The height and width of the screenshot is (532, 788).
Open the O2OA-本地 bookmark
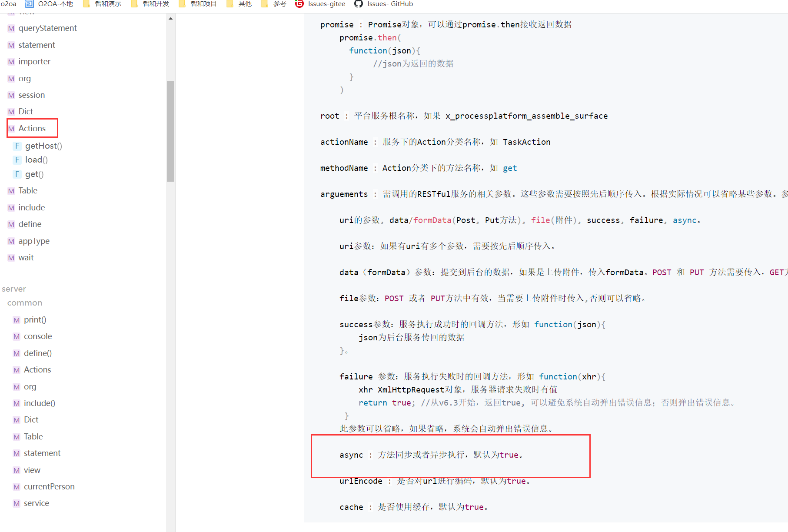pos(49,4)
